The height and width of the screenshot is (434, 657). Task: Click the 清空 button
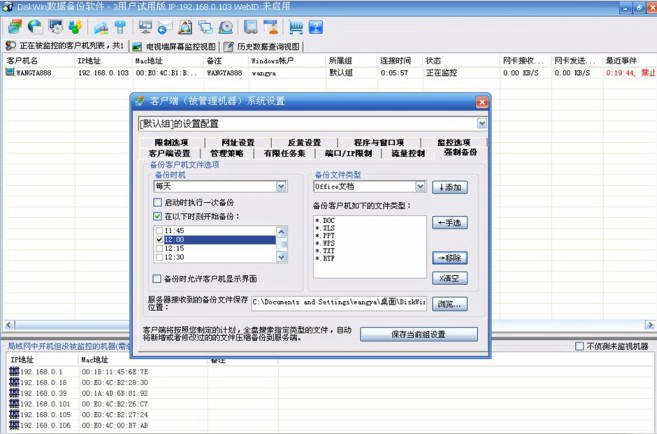(450, 278)
